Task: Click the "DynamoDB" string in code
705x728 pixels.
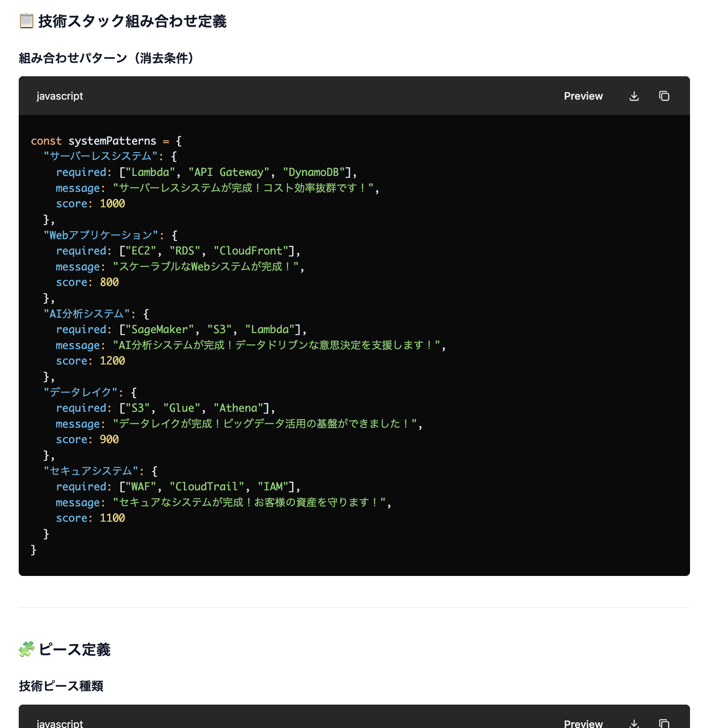Action: 314,172
